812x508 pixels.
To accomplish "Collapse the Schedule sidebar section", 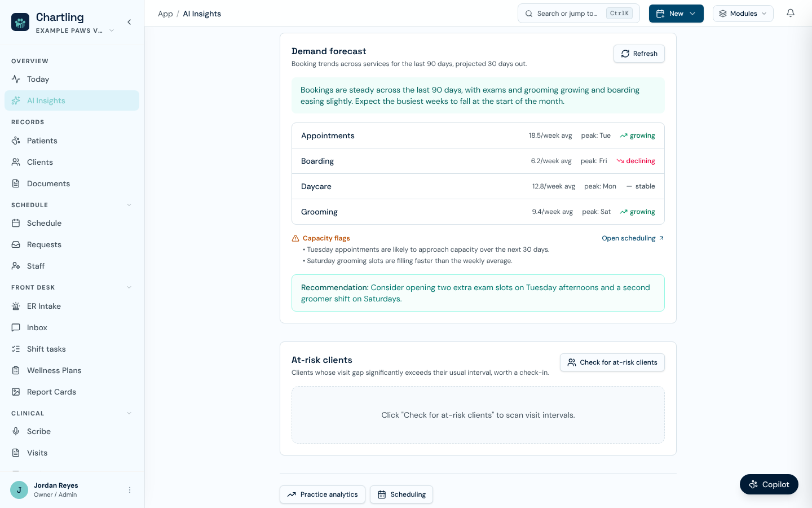I will coord(129,205).
